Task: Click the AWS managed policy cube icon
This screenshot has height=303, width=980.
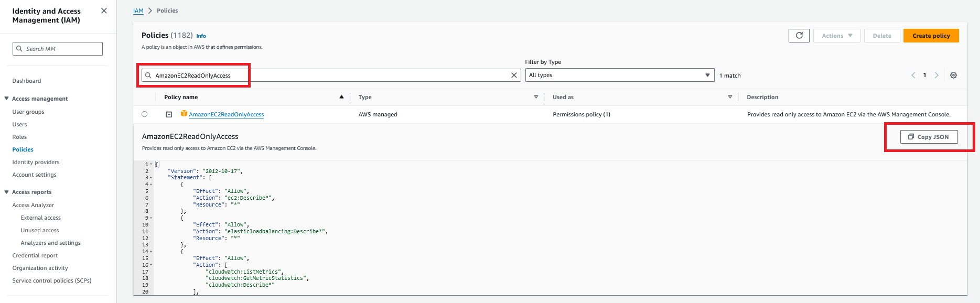Action: point(184,114)
